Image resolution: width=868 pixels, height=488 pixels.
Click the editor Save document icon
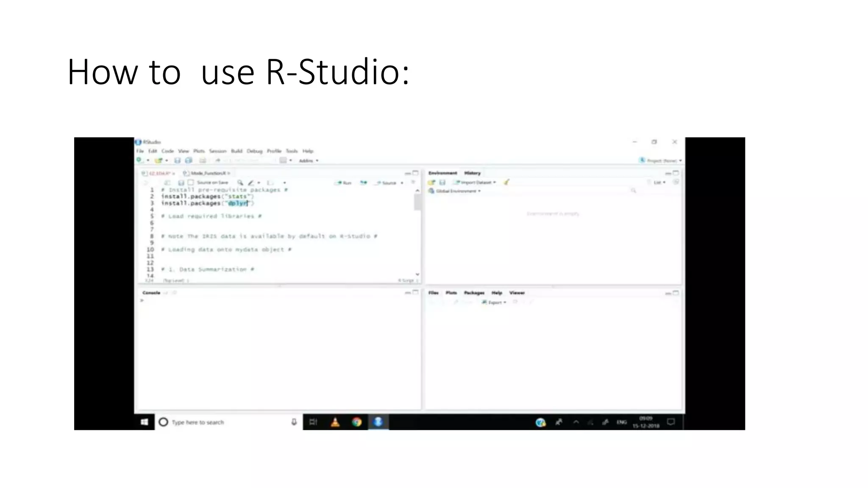click(x=181, y=183)
